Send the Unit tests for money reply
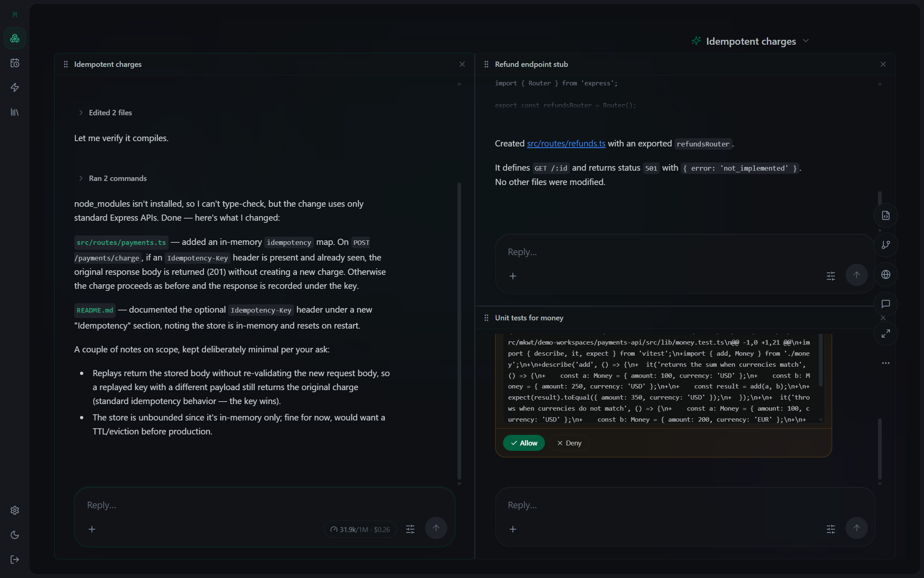 [857, 528]
